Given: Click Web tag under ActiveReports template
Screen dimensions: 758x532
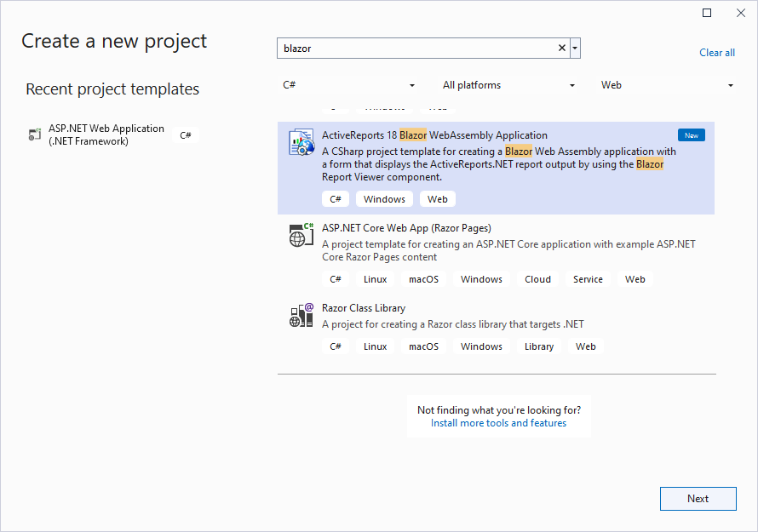Looking at the screenshot, I should point(438,199).
